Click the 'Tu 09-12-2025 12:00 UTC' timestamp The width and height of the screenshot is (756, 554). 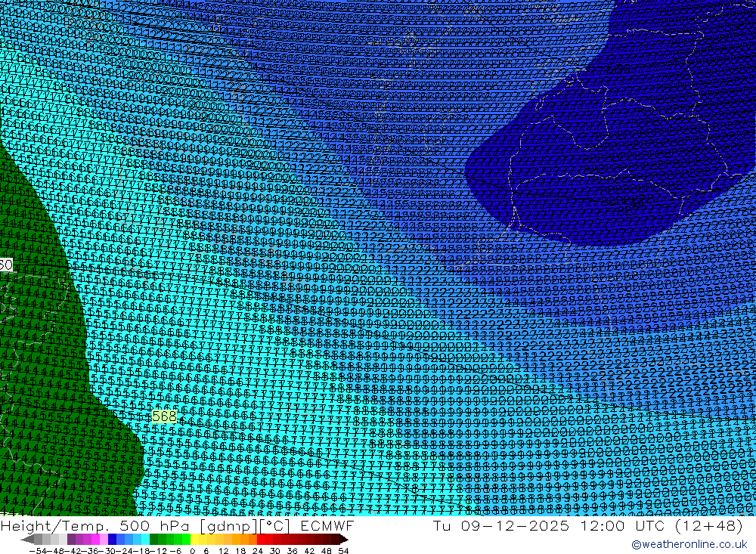pyautogui.click(x=549, y=526)
